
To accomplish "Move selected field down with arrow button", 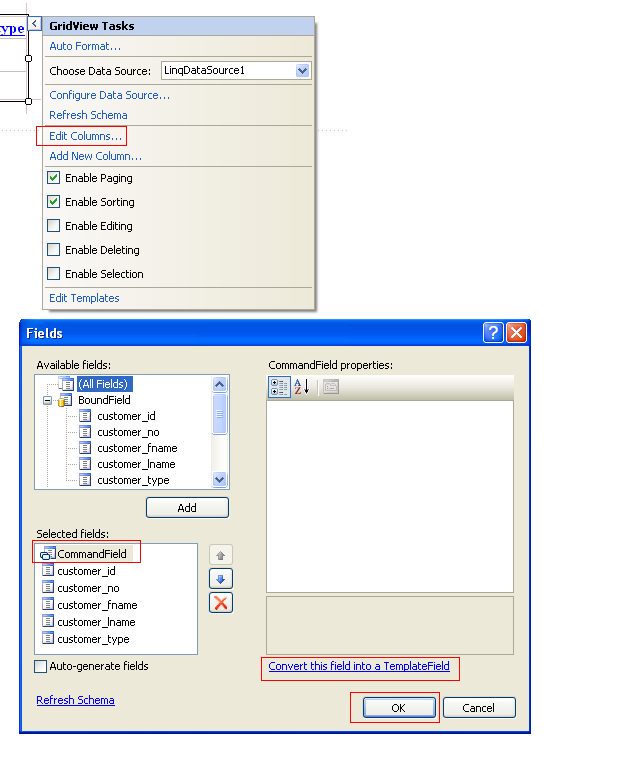I will [221, 578].
